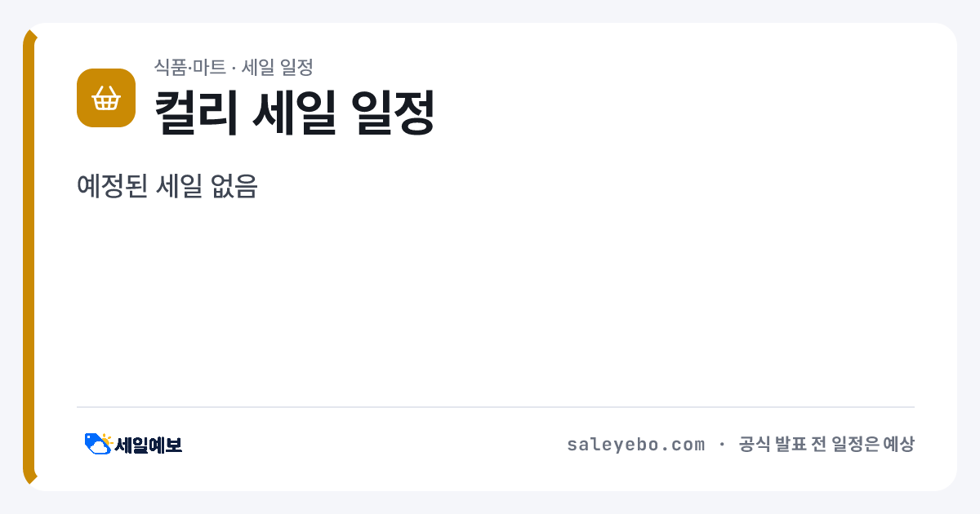Open the saleyebo.com link
Viewport: 980px width, 514px height.
[635, 445]
